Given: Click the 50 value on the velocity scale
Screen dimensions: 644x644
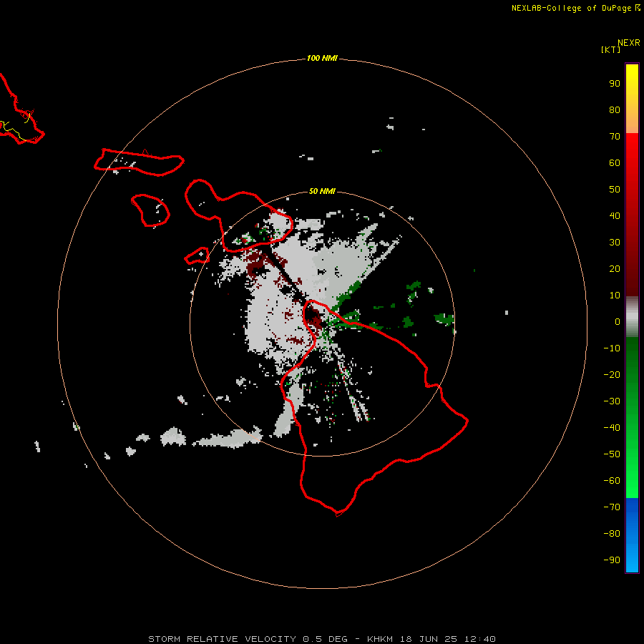Looking at the screenshot, I should [x=615, y=190].
